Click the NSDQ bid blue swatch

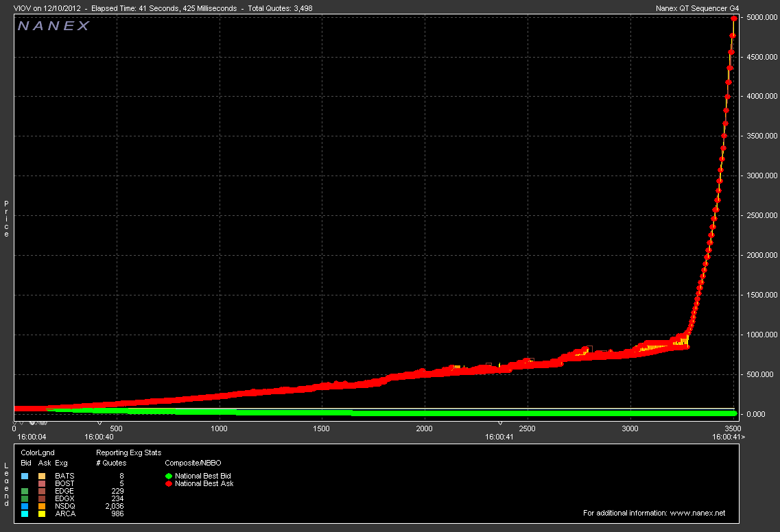tap(25, 506)
